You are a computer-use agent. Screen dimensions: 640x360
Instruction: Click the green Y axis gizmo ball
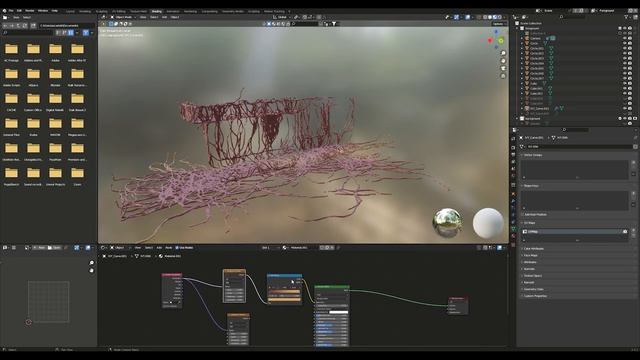501,40
